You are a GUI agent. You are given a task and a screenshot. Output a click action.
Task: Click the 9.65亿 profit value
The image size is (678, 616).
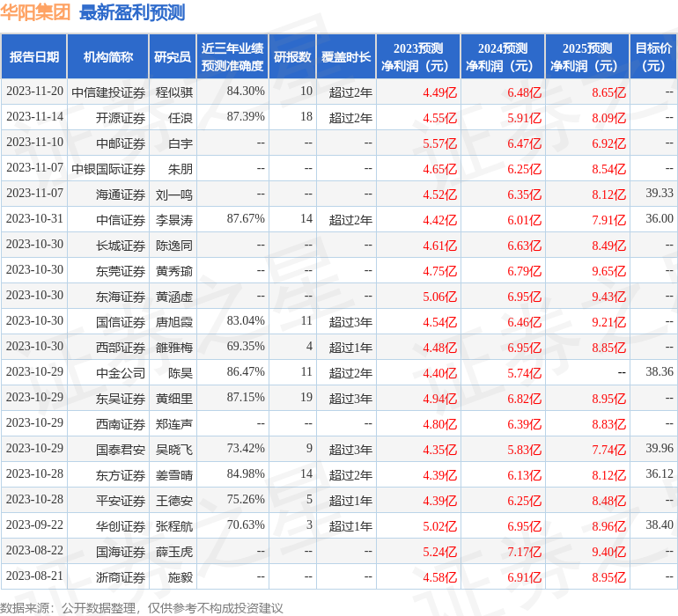pos(608,271)
